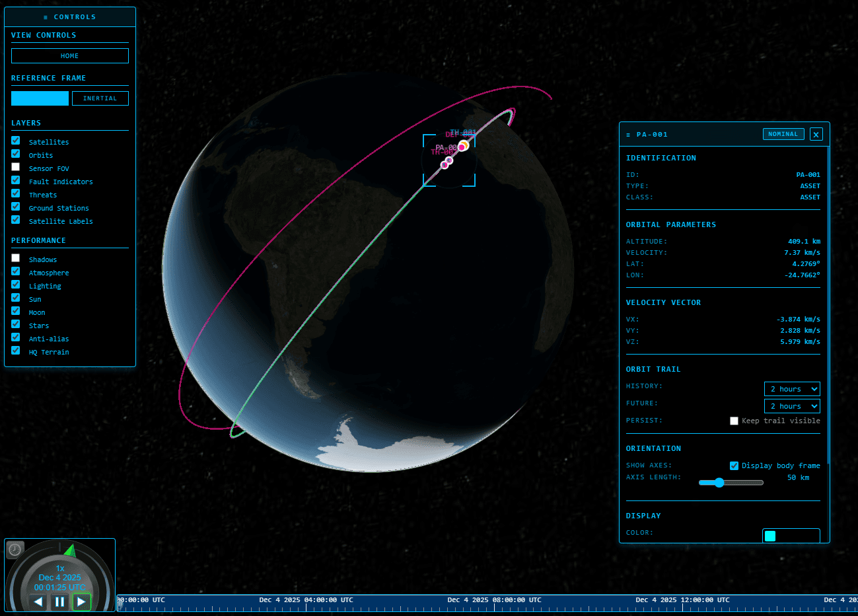The image size is (858, 616).
Task: Turn on Shadows under Performance
Action: (15, 257)
